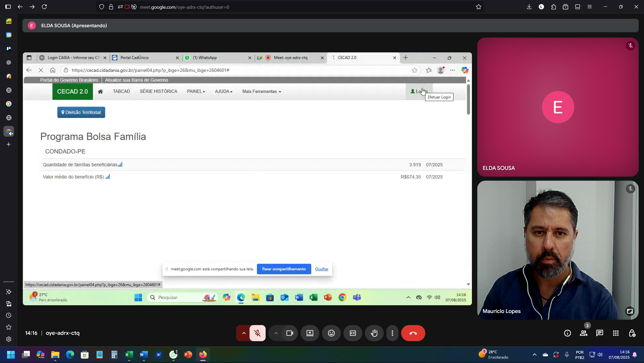Open the people participants panel
Screen dimensions: 644x363
click(583, 333)
